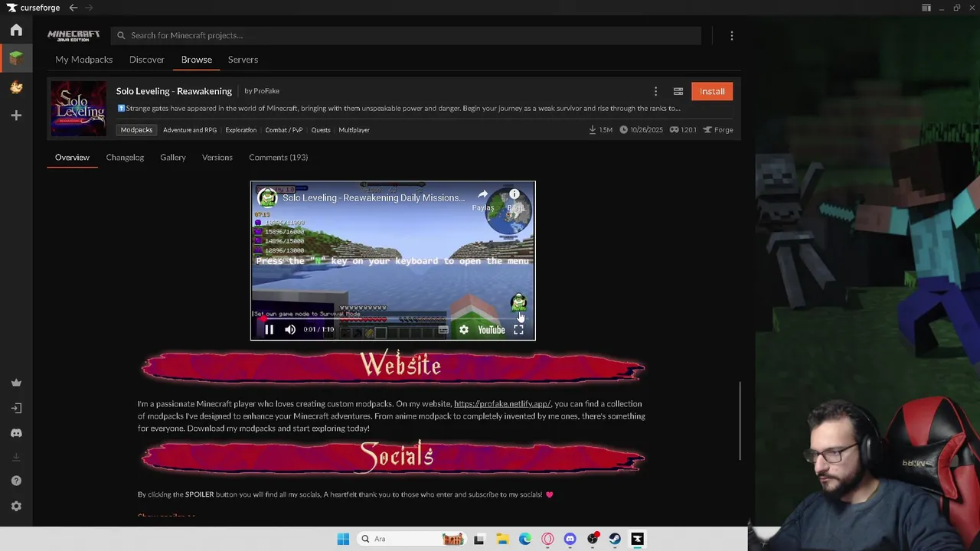
Task: Click the Forge anvil mod loader label
Action: (x=718, y=130)
